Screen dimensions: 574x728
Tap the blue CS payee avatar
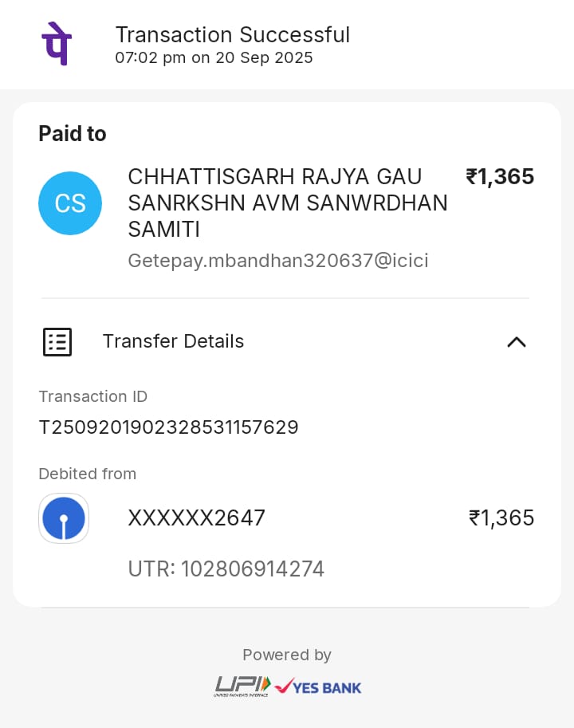(70, 203)
